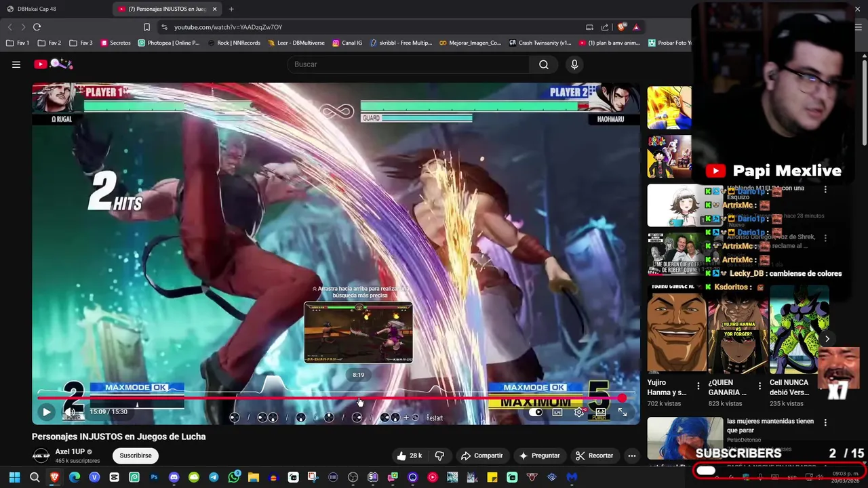Open WhatsApp from the taskbar
The height and width of the screenshot is (488, 868).
pyautogui.click(x=234, y=477)
